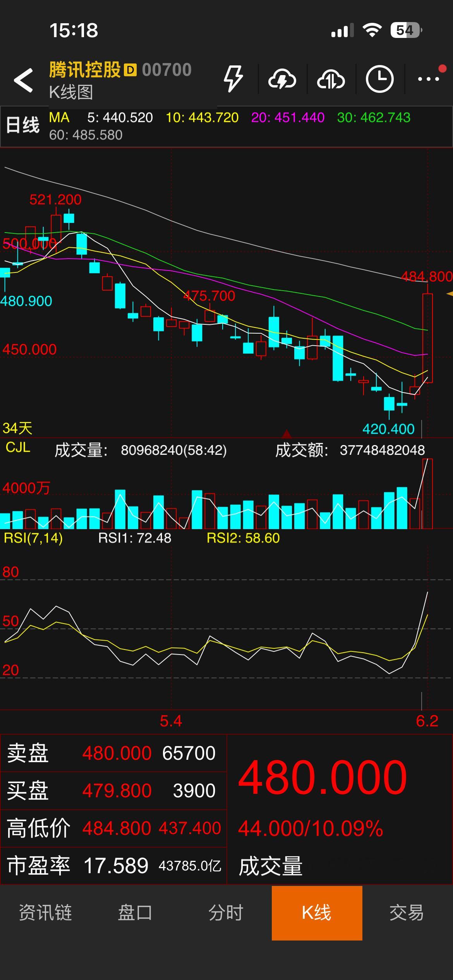Tap the cloud lightning icon
Viewport: 453px width, 980px height.
pyautogui.click(x=282, y=79)
